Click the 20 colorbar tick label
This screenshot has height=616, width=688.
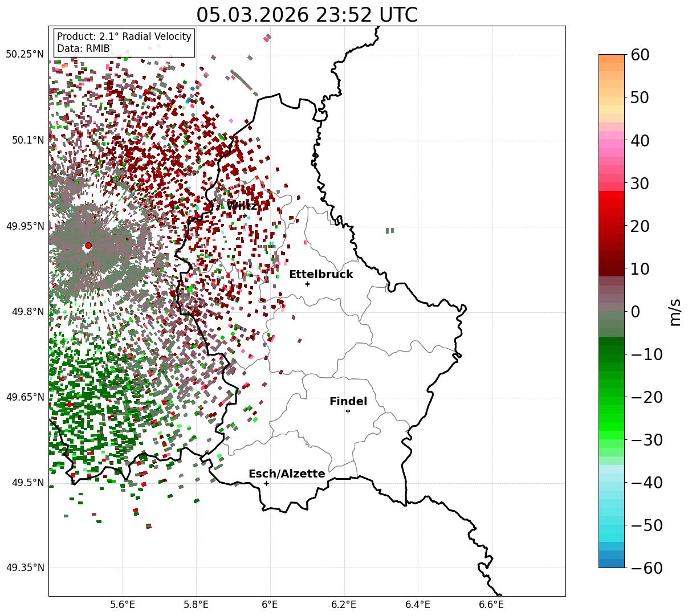(x=640, y=226)
